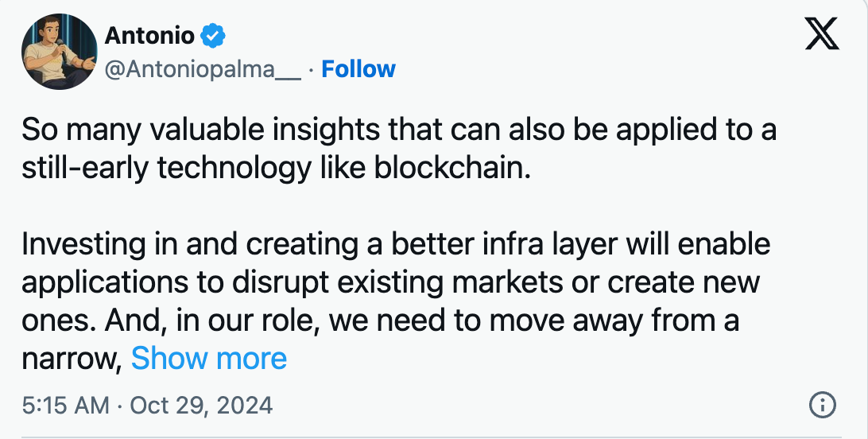Click the line starting 'ones. And, in our role'
This screenshot has height=439, width=868.
(380, 321)
